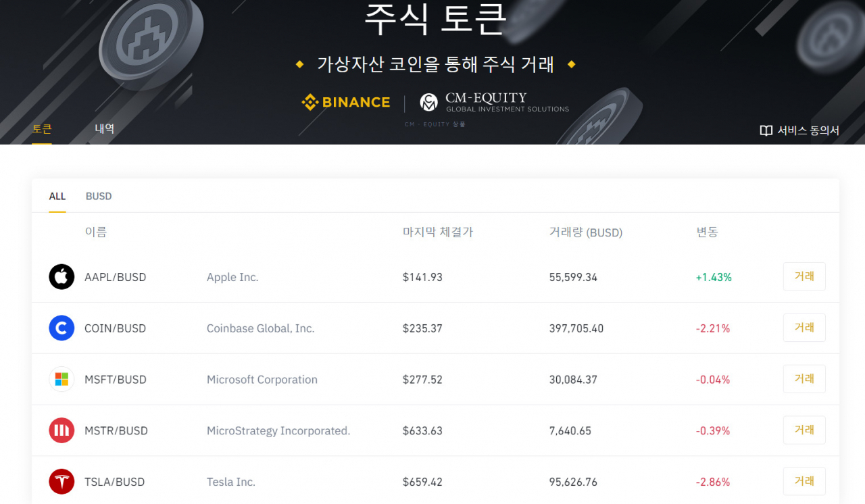865x504 pixels.
Task: Click the MicroStrategy logo icon
Action: pos(61,430)
